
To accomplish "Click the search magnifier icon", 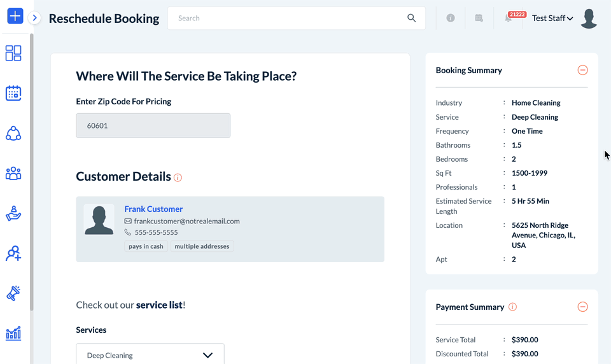I will coord(412,18).
